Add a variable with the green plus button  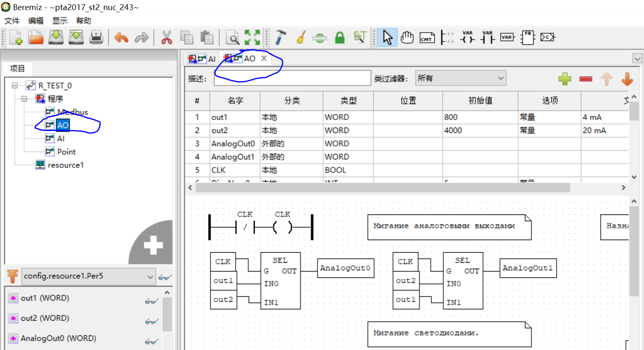tap(565, 78)
